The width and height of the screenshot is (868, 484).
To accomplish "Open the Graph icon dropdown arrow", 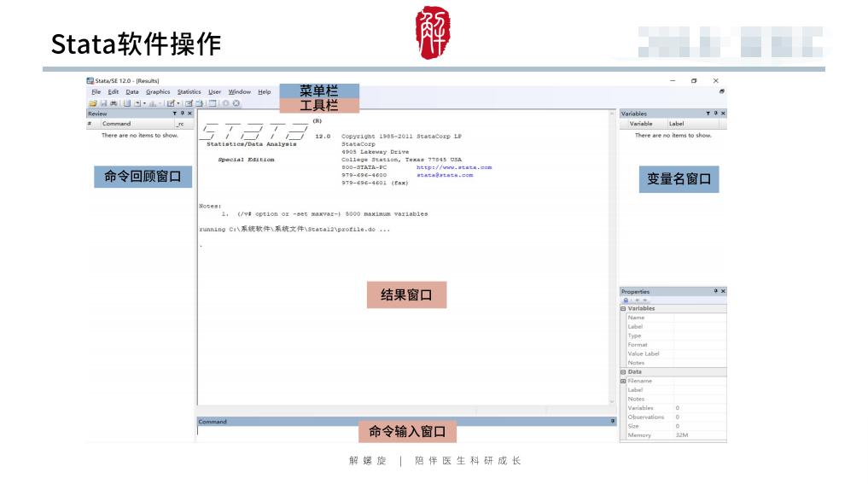I will (x=160, y=103).
